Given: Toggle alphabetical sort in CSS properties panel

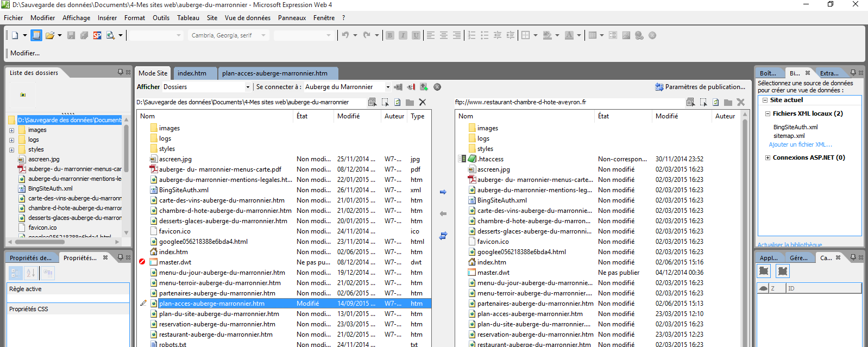Looking at the screenshot, I should [x=30, y=273].
